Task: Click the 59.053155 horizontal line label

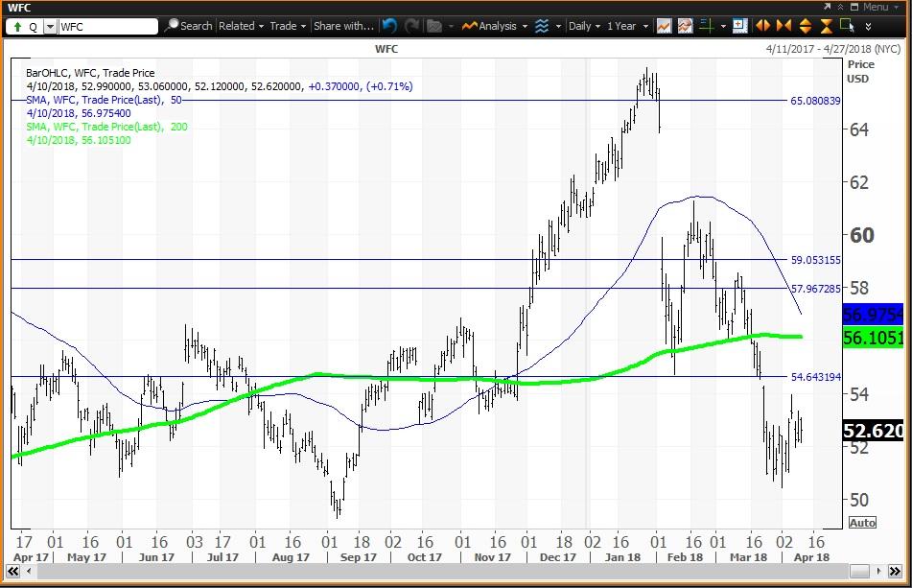Action: pos(815,260)
